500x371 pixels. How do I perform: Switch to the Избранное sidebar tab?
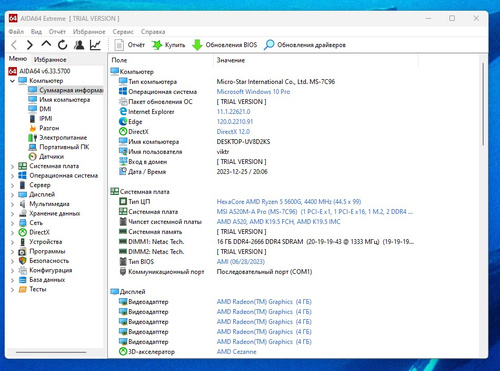(x=50, y=60)
